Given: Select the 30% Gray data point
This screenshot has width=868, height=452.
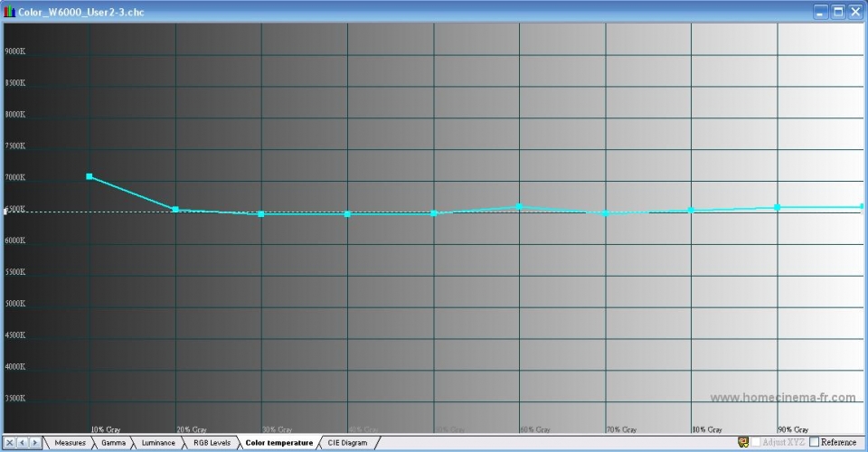Looking at the screenshot, I should (261, 213).
